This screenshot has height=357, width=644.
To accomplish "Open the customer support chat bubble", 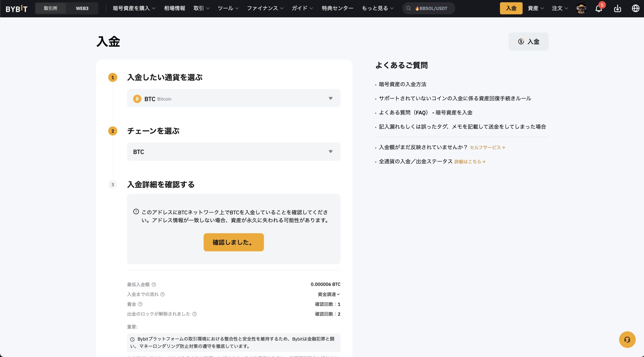I will click(627, 339).
